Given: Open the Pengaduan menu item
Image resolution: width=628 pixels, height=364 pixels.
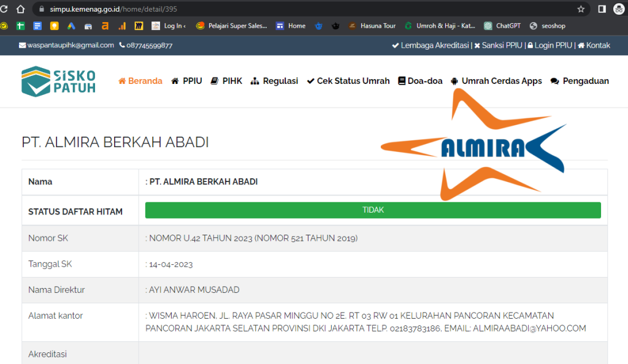Looking at the screenshot, I should (580, 81).
